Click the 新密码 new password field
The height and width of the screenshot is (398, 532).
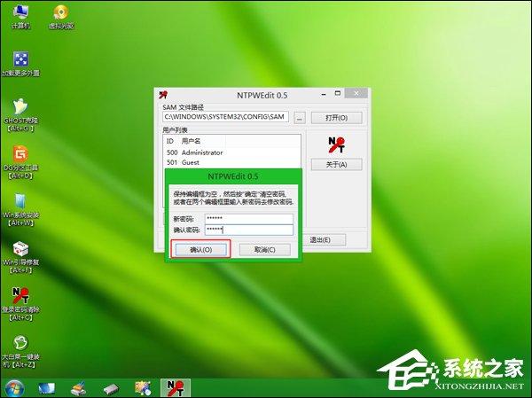[x=248, y=217]
